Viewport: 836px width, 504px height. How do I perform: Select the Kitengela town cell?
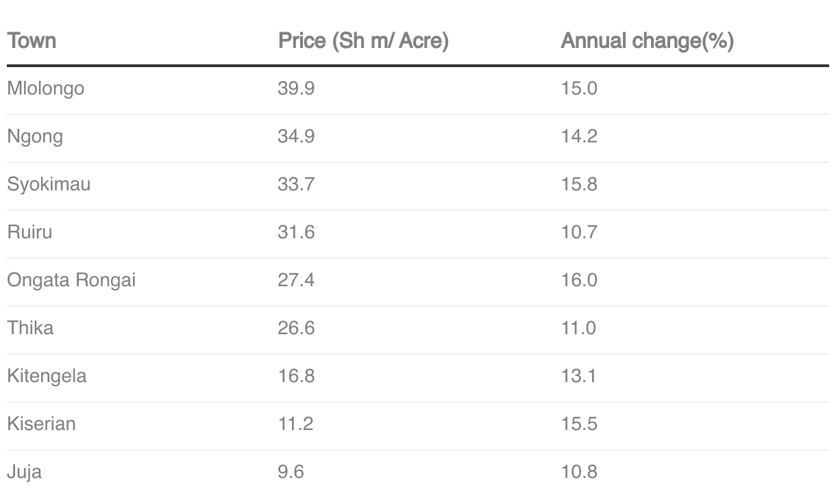point(47,376)
